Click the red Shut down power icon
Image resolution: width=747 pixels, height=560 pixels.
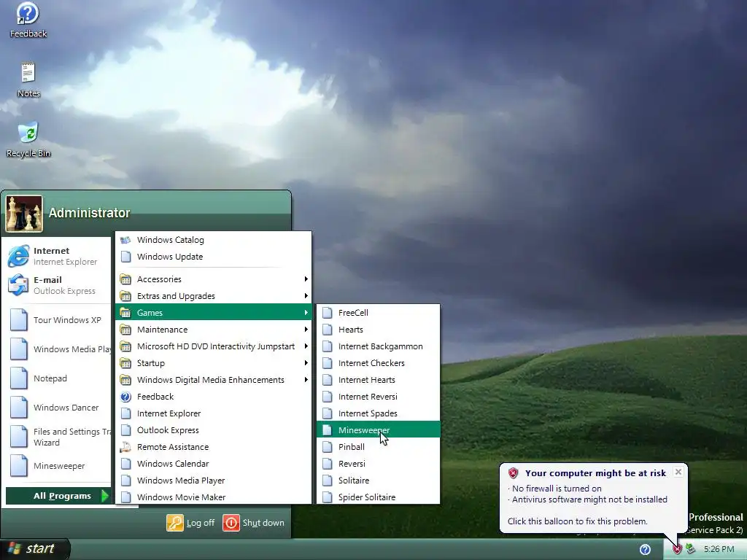[x=231, y=523]
